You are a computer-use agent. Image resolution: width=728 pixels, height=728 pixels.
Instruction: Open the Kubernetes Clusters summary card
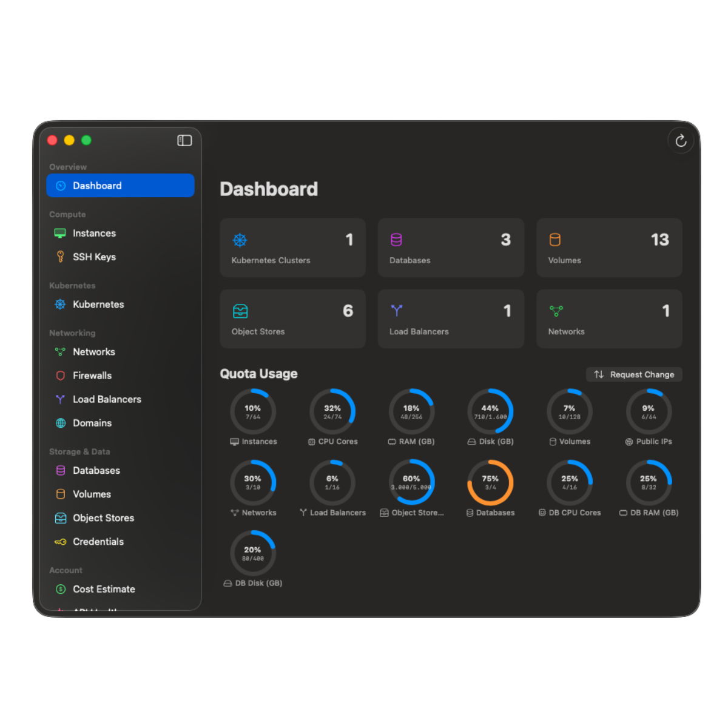[x=292, y=248]
